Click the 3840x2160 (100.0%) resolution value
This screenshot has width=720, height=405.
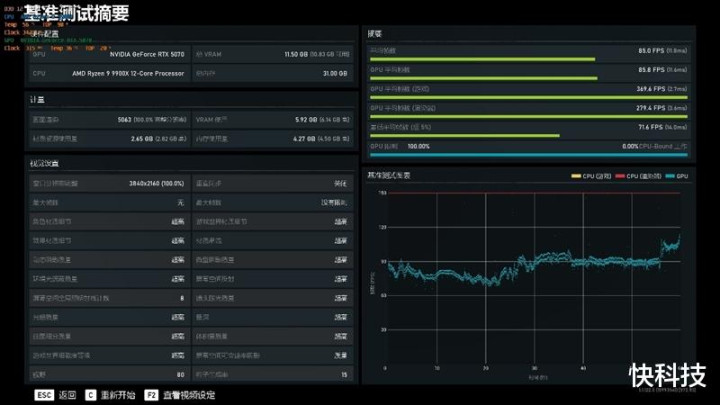pyautogui.click(x=157, y=184)
